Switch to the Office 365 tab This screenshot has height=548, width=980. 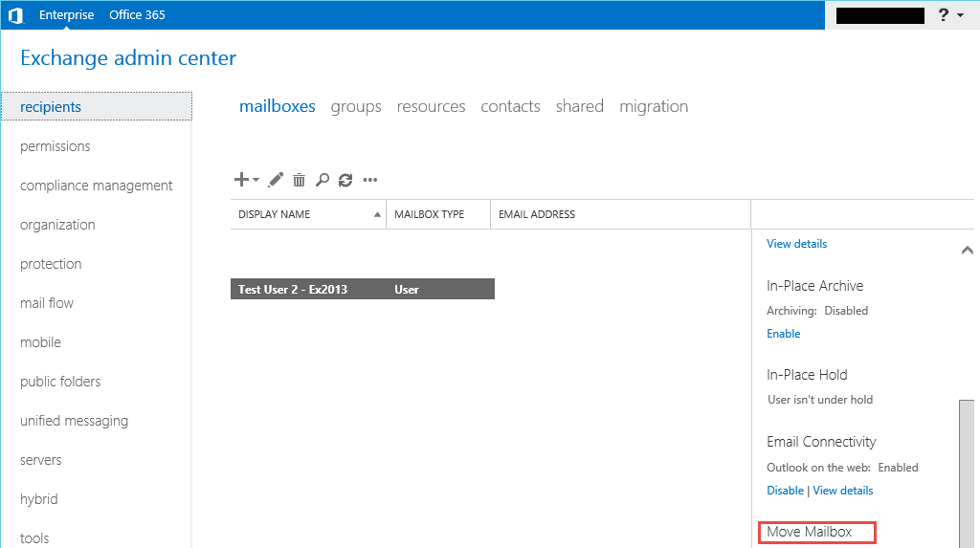click(x=137, y=15)
